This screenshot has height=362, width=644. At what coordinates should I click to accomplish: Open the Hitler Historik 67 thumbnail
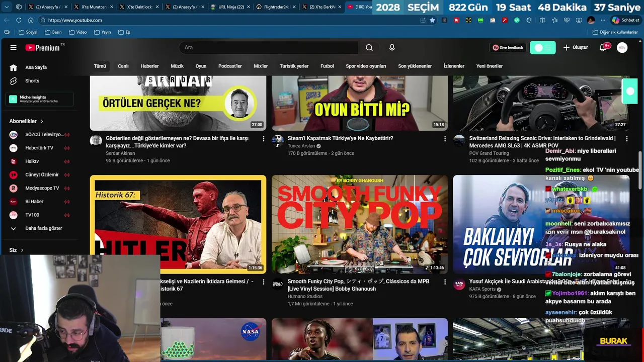click(178, 224)
